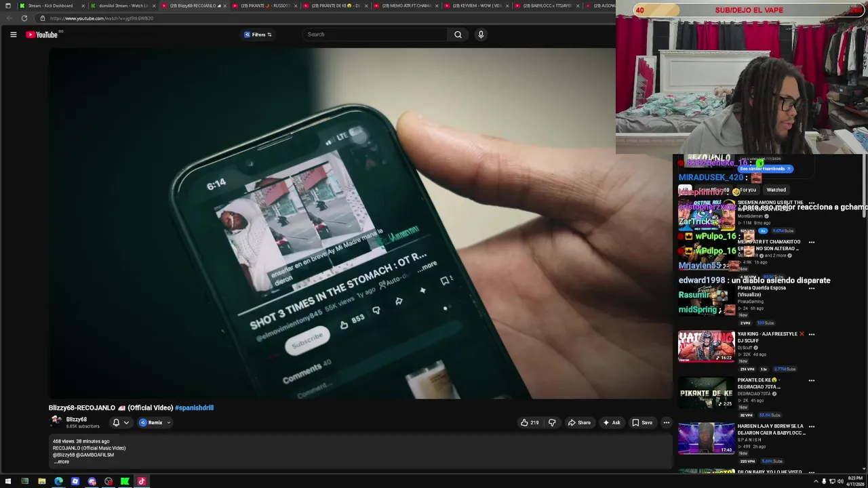Open the YAII KING AJA FREESTYLE thumbnail
868x488 pixels.
click(x=706, y=346)
